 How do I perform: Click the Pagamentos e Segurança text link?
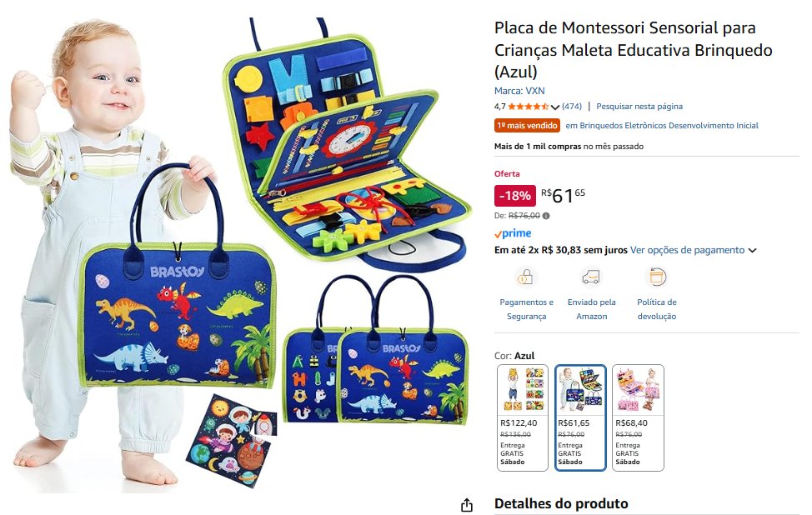[526, 309]
